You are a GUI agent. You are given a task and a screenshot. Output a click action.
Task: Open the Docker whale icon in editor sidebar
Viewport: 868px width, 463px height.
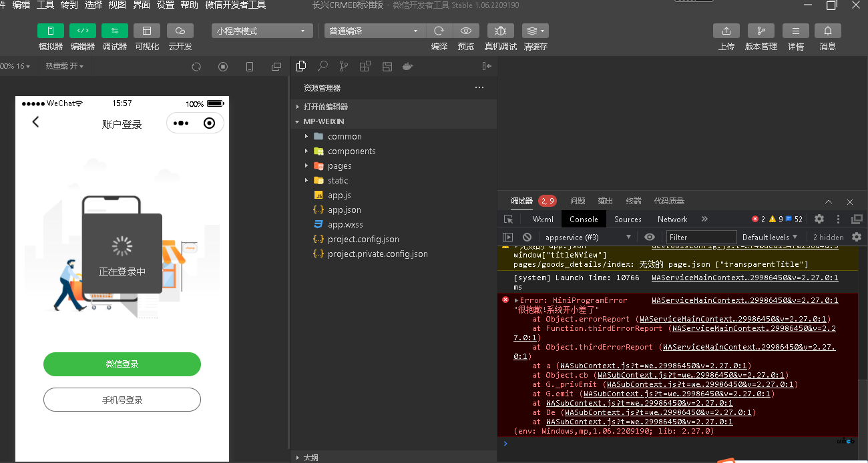[407, 66]
